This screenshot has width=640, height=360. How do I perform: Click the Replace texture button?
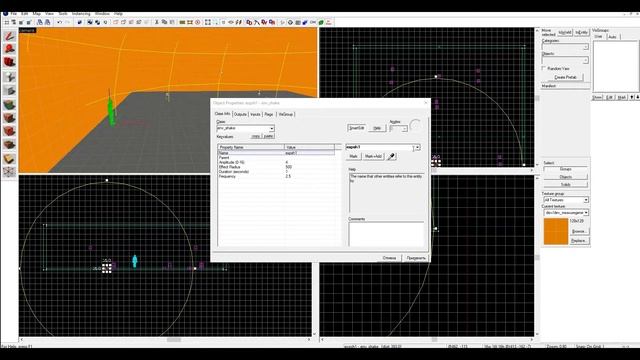click(579, 241)
